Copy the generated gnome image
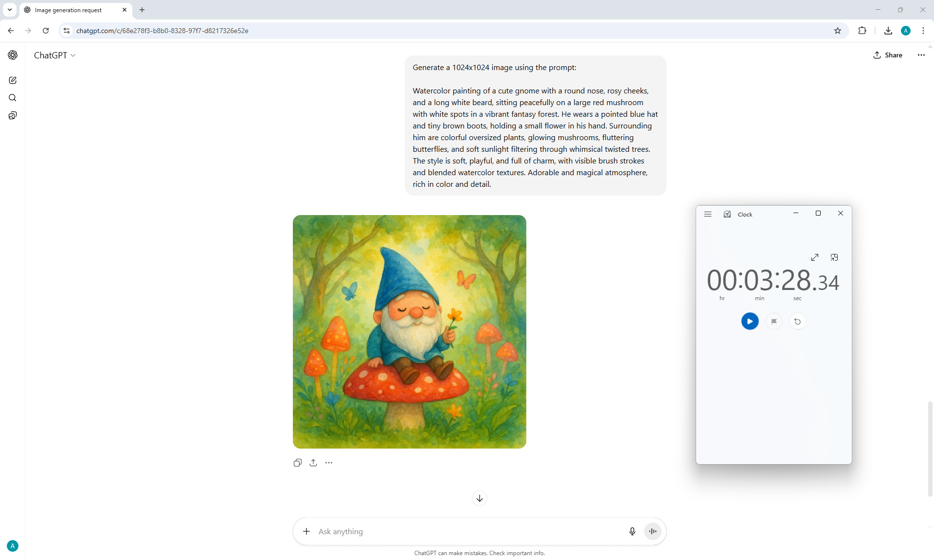Screen dimensions: 934x560 click(x=298, y=463)
